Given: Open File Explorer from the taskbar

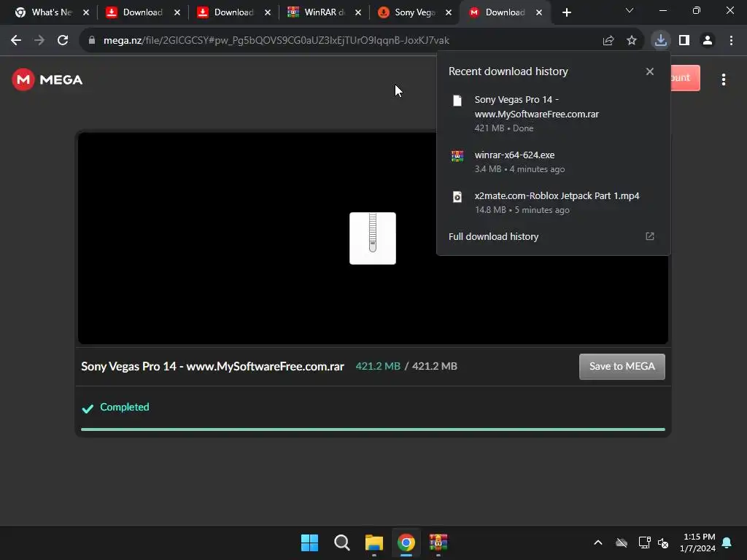Looking at the screenshot, I should (374, 542).
